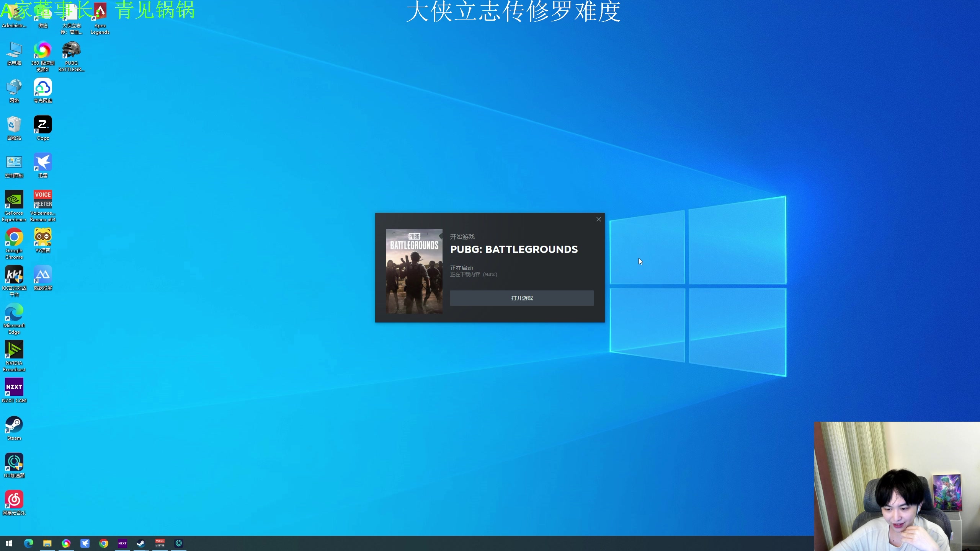Click the 正在启动 status text
Image resolution: width=980 pixels, height=551 pixels.
tap(461, 268)
